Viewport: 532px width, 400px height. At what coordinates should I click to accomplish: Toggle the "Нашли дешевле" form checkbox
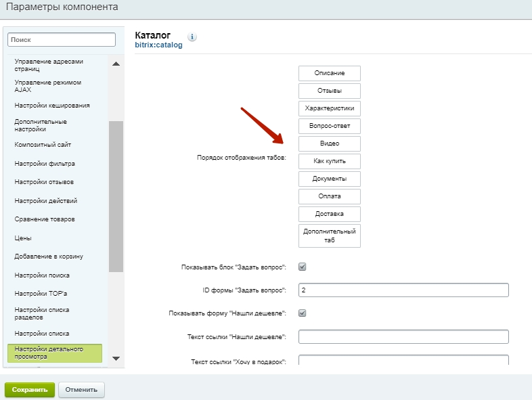point(303,313)
